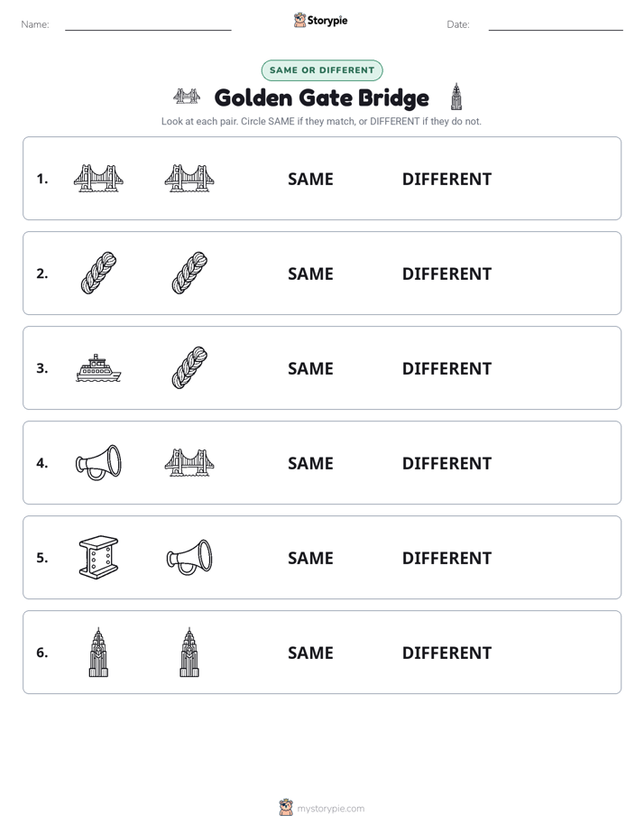Choose DIFFERENT for pair 4
This screenshot has width=644, height=834.
tap(446, 463)
